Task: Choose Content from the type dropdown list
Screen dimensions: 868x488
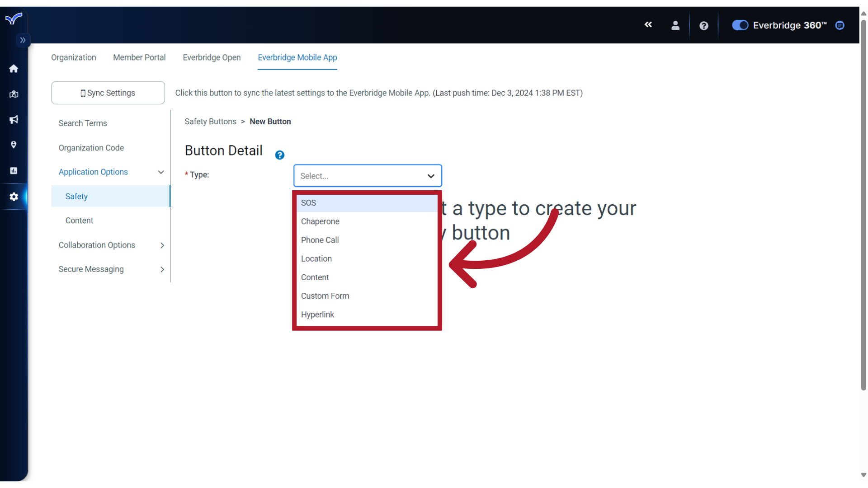Action: [367, 277]
